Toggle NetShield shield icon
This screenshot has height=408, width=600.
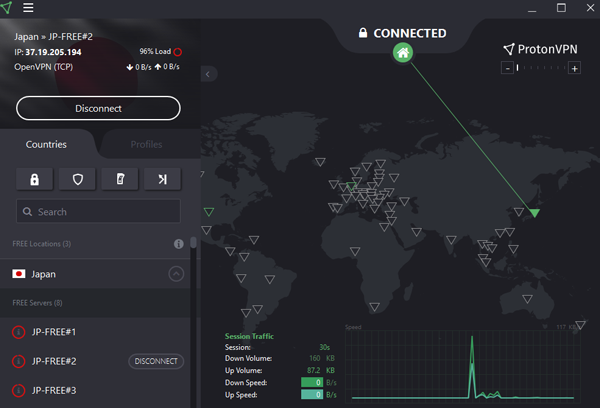pos(77,179)
